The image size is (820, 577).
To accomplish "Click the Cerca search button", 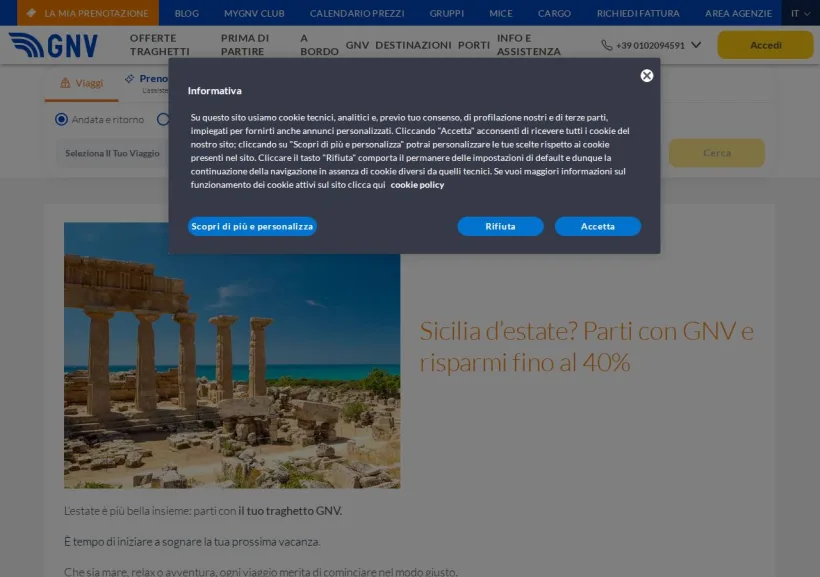I will pyautogui.click(x=716, y=153).
